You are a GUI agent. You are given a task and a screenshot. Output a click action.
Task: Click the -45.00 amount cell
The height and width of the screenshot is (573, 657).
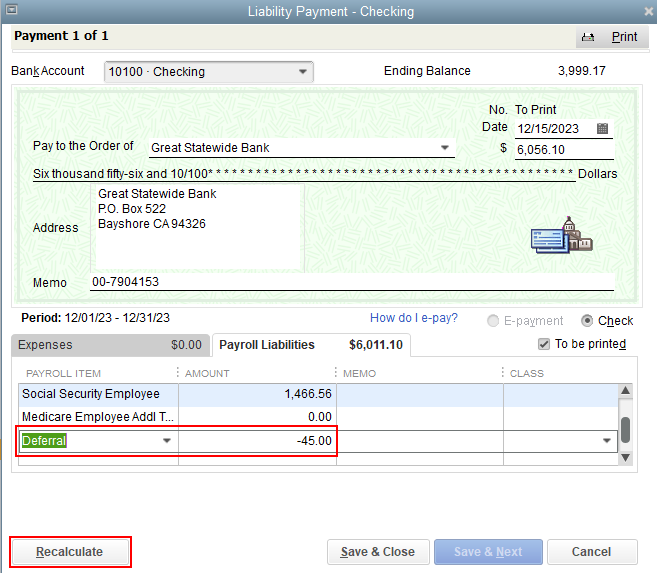[257, 441]
